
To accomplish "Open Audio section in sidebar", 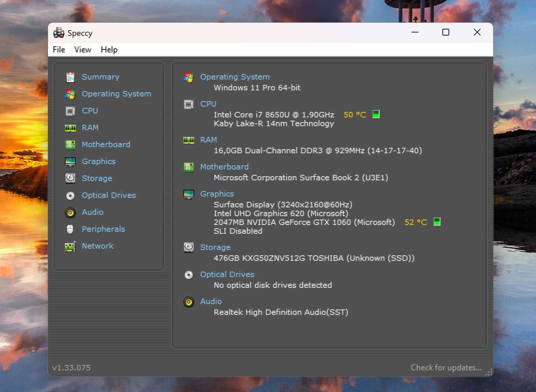I will [x=93, y=212].
